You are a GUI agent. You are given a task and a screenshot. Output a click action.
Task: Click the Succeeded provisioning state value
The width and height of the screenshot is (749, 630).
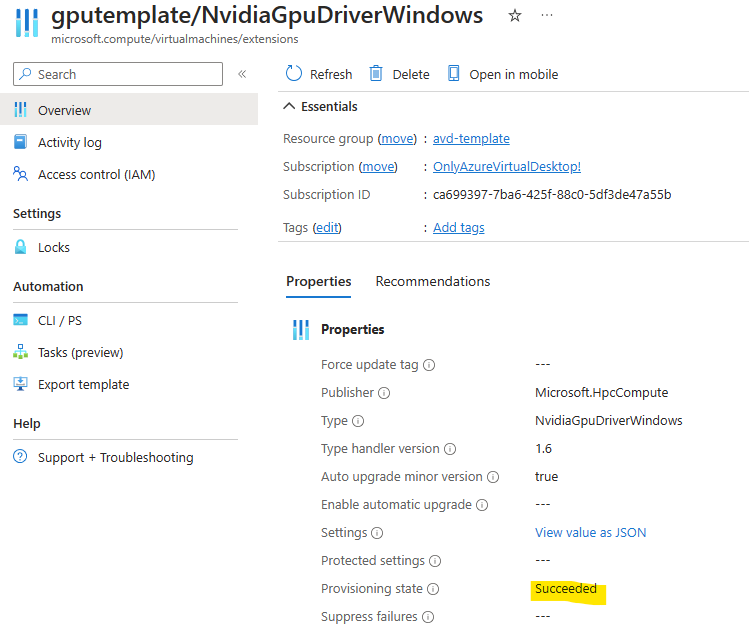[566, 588]
